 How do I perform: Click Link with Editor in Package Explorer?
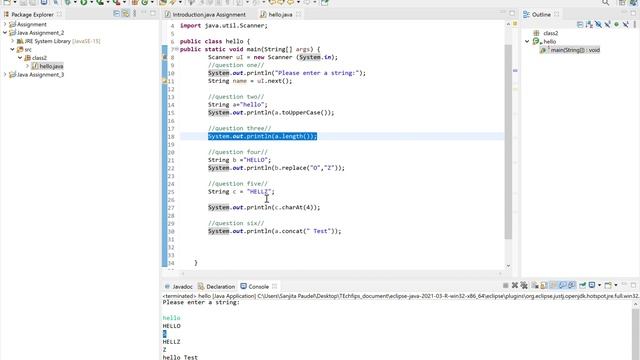pos(126,14)
